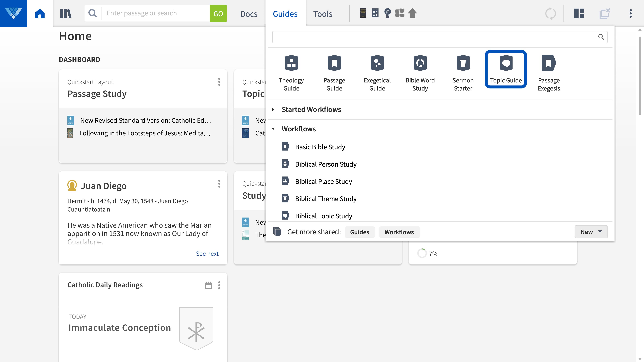644x362 pixels.
Task: Open the Sermon Starter guide
Action: point(463,73)
